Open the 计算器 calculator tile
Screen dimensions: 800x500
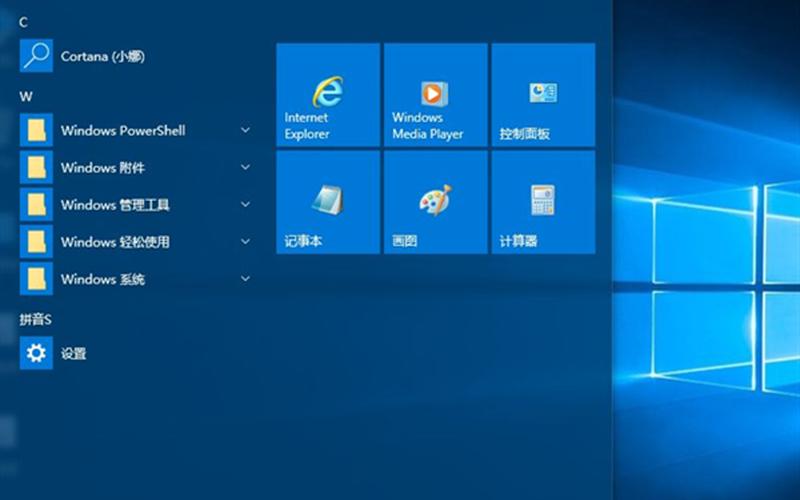click(543, 203)
